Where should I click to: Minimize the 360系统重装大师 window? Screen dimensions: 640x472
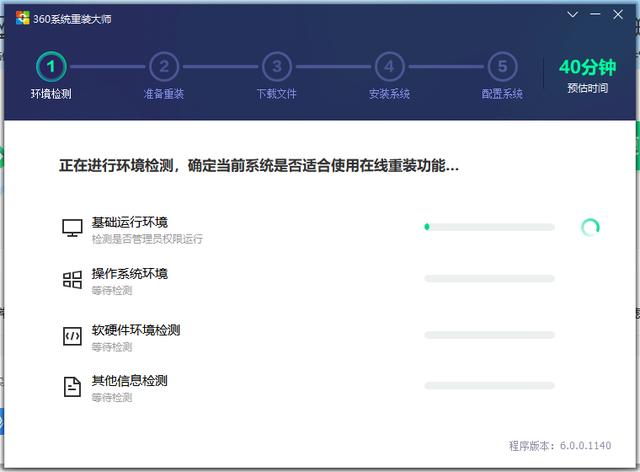596,15
